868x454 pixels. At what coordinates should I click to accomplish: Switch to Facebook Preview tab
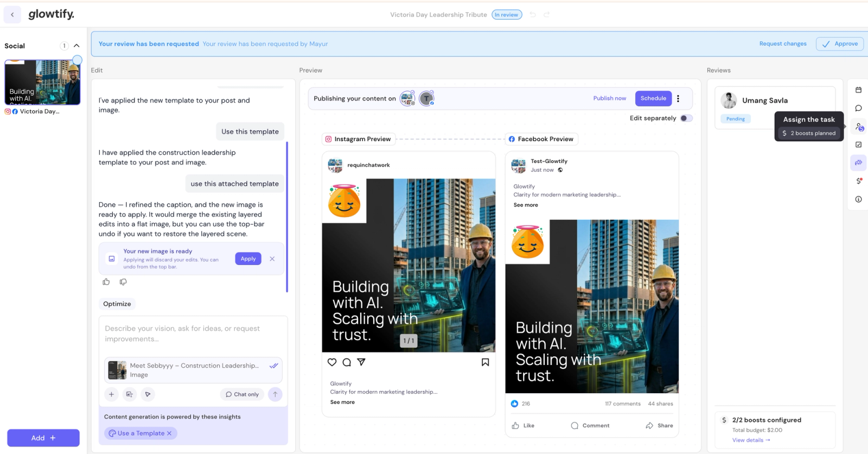click(x=541, y=139)
